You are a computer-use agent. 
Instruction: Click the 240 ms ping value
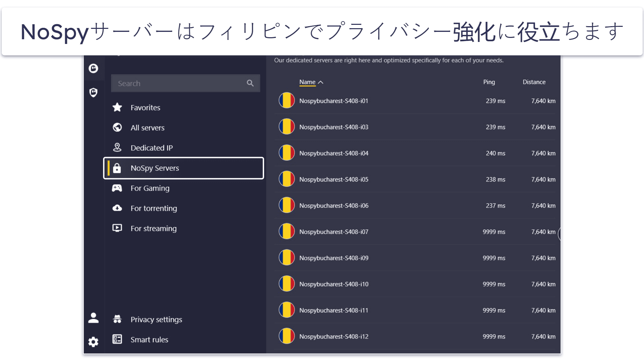click(x=495, y=153)
